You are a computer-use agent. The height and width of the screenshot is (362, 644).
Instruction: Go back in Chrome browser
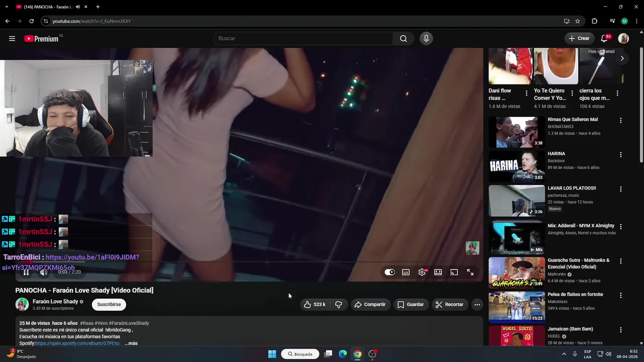[7, 21]
